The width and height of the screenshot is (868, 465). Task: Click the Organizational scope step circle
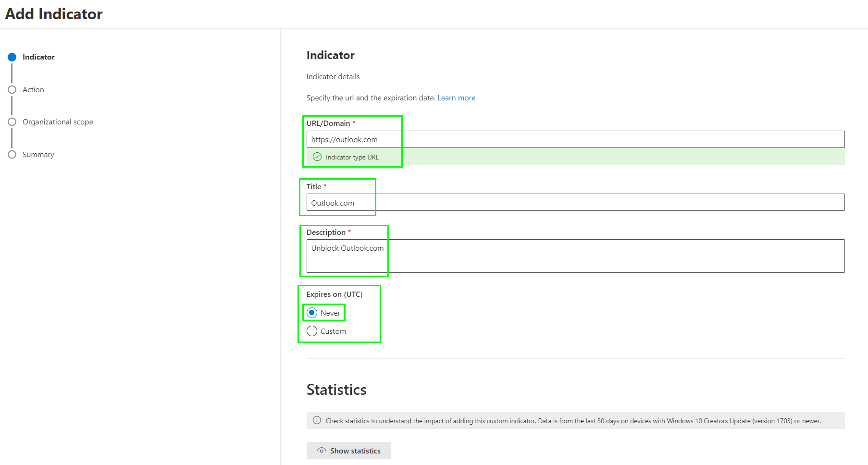[12, 122]
